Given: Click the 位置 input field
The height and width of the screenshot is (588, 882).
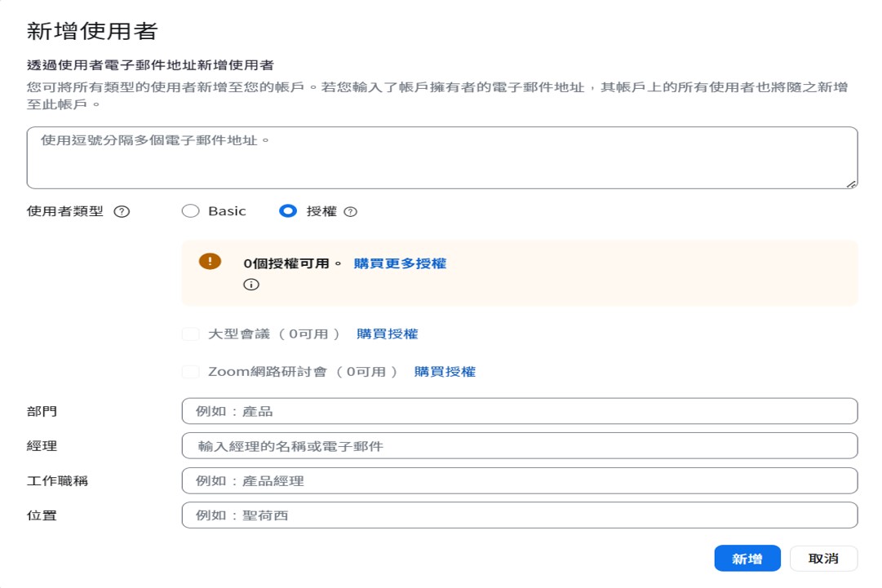Looking at the screenshot, I should click(519, 515).
